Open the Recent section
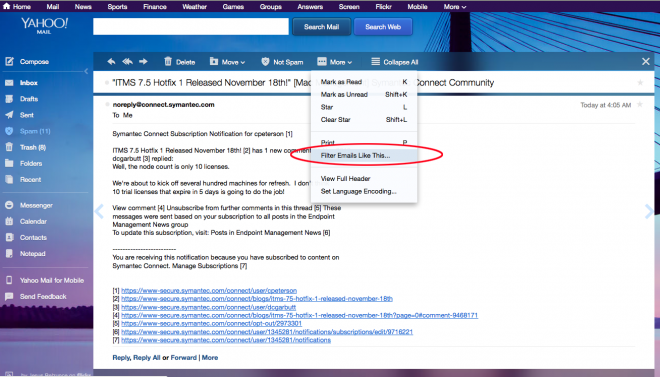The image size is (660, 377). (30, 179)
